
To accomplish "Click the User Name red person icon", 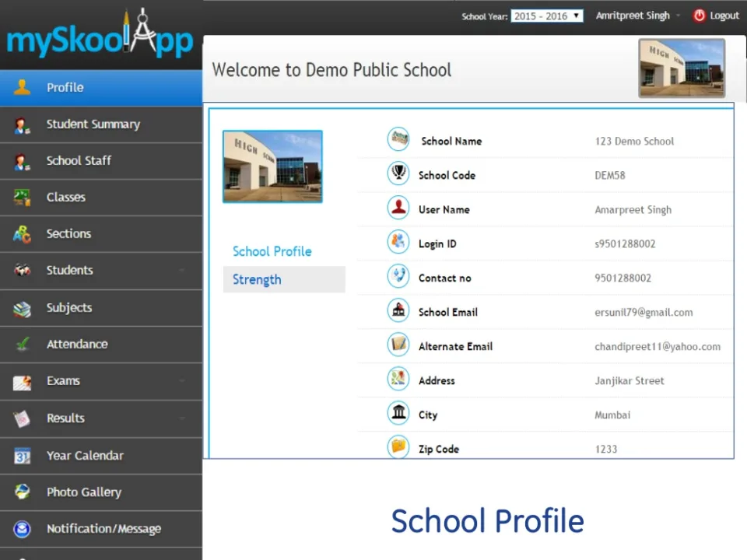I will tap(398, 208).
